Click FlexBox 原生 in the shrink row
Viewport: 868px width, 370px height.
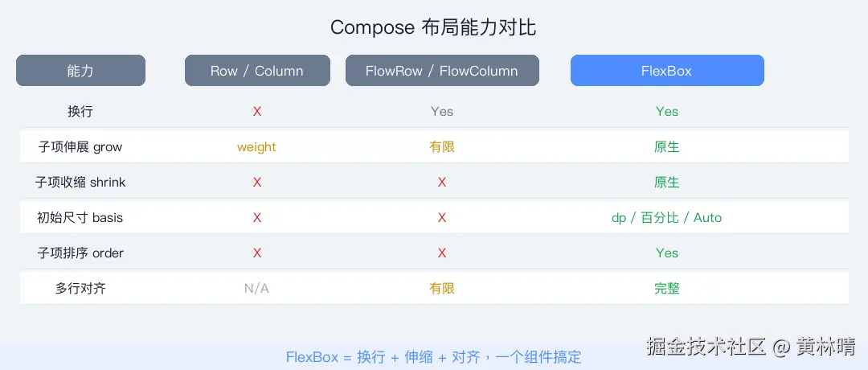pyautogui.click(x=667, y=183)
